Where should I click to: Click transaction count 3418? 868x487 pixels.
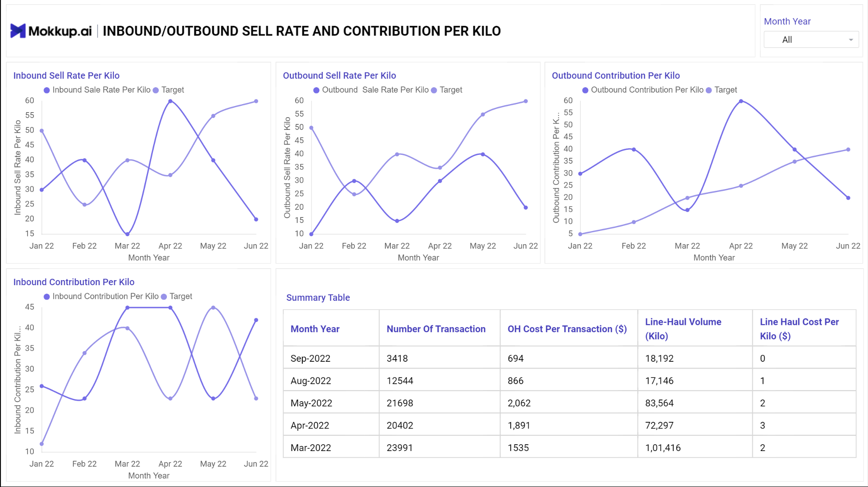tap(397, 358)
